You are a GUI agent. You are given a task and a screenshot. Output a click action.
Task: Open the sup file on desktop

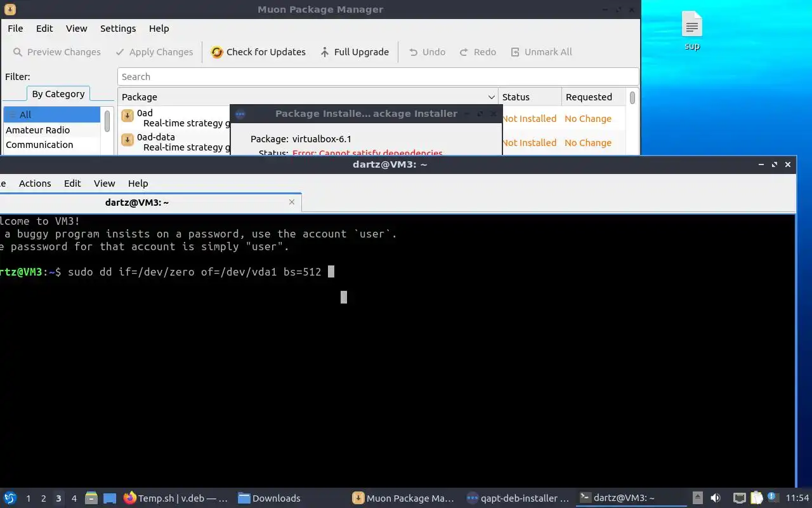click(692, 30)
